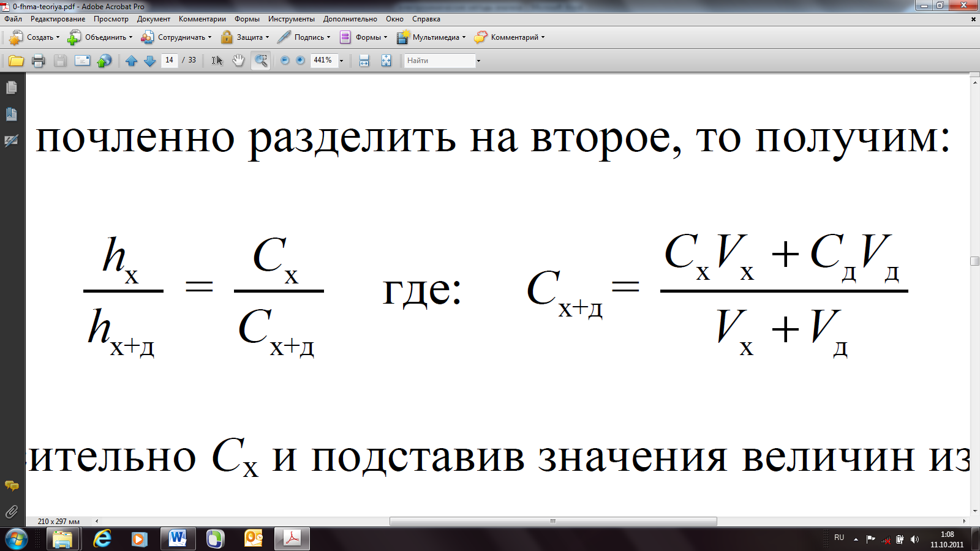Send the document by email envelope icon
The height and width of the screenshot is (551, 980).
[82, 61]
